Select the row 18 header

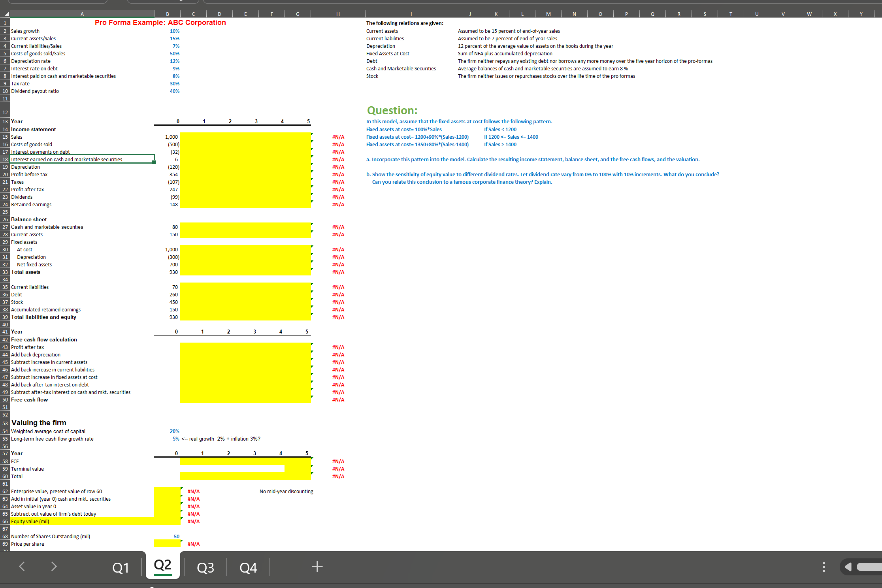(5, 159)
